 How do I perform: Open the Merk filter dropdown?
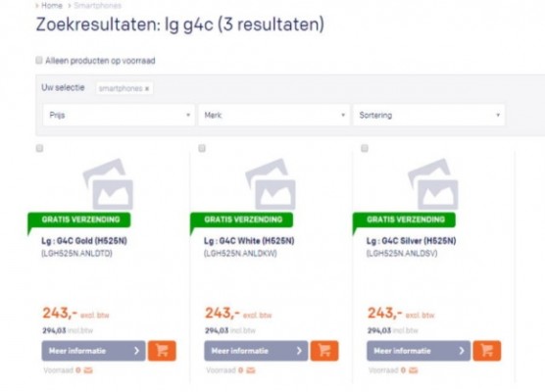tap(273, 115)
